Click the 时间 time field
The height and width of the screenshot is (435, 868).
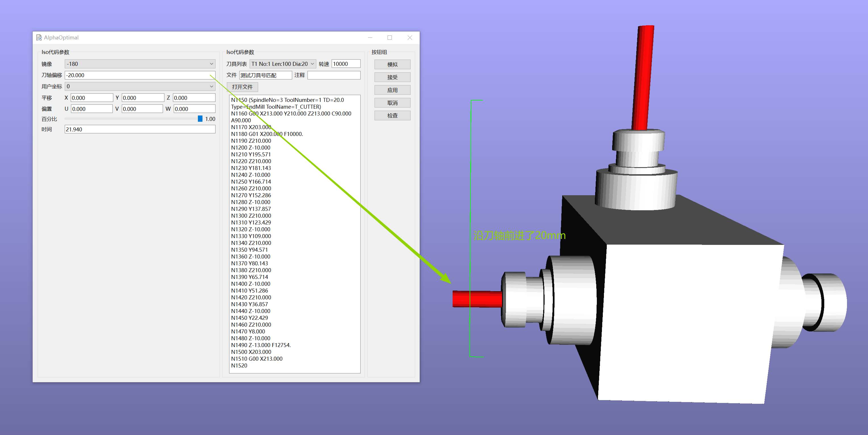[140, 129]
